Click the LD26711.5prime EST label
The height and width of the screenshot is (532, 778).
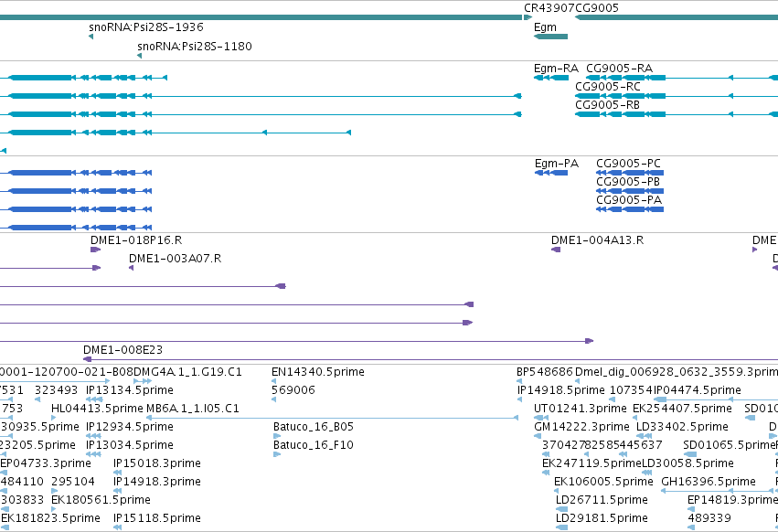tap(602, 500)
